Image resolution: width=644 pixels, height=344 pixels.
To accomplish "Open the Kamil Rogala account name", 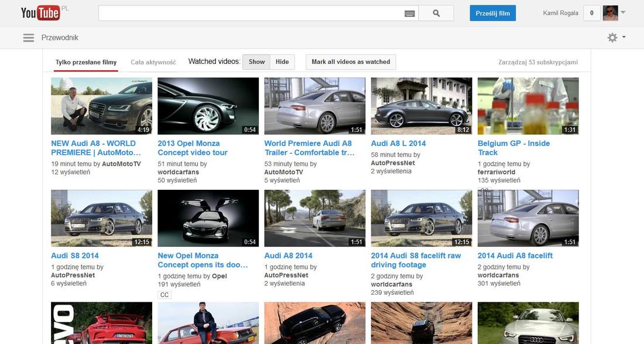I will click(x=560, y=13).
